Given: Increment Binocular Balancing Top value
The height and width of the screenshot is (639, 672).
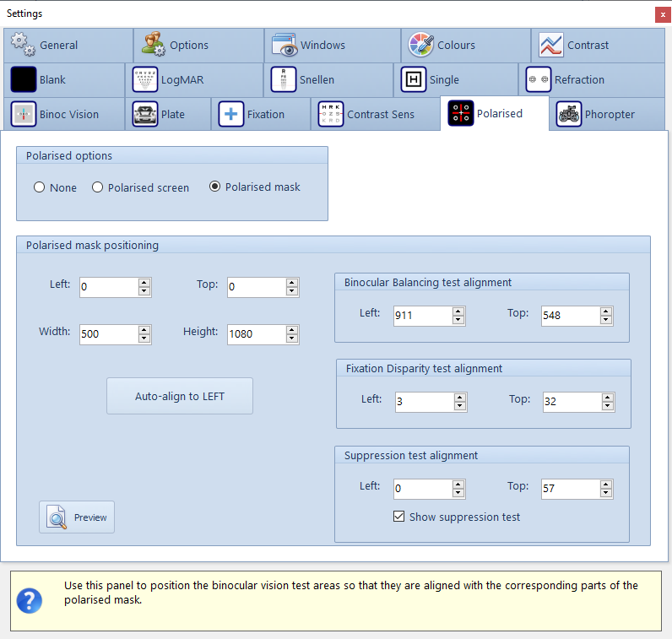Looking at the screenshot, I should pyautogui.click(x=605, y=311).
